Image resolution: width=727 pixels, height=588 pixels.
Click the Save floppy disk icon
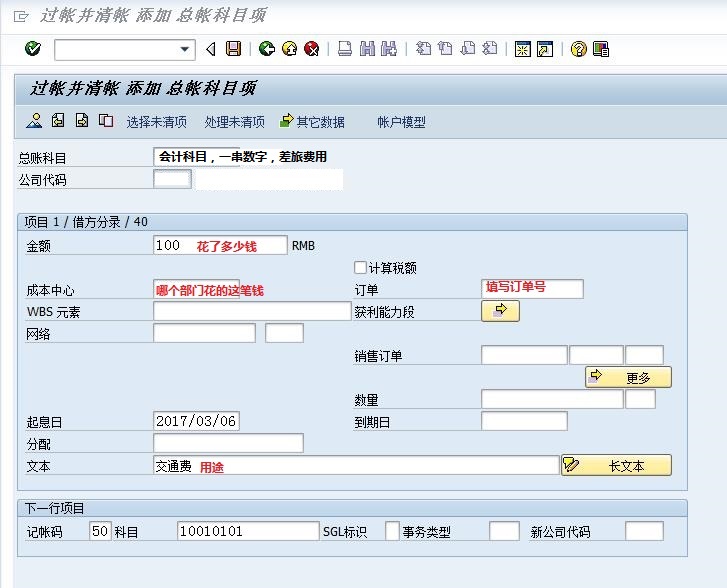233,48
